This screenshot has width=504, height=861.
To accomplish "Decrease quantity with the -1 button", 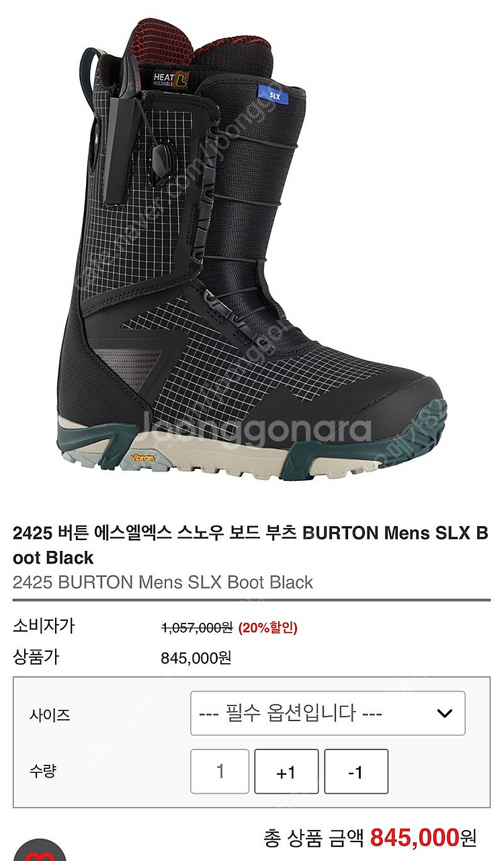I will 355,771.
